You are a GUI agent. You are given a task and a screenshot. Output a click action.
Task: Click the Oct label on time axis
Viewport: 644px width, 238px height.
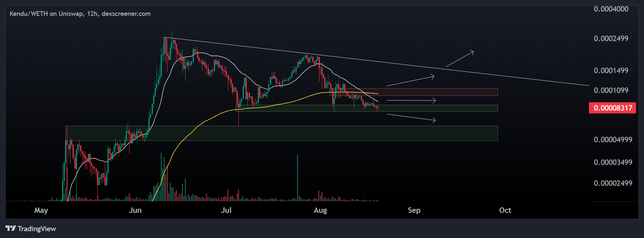[505, 210]
